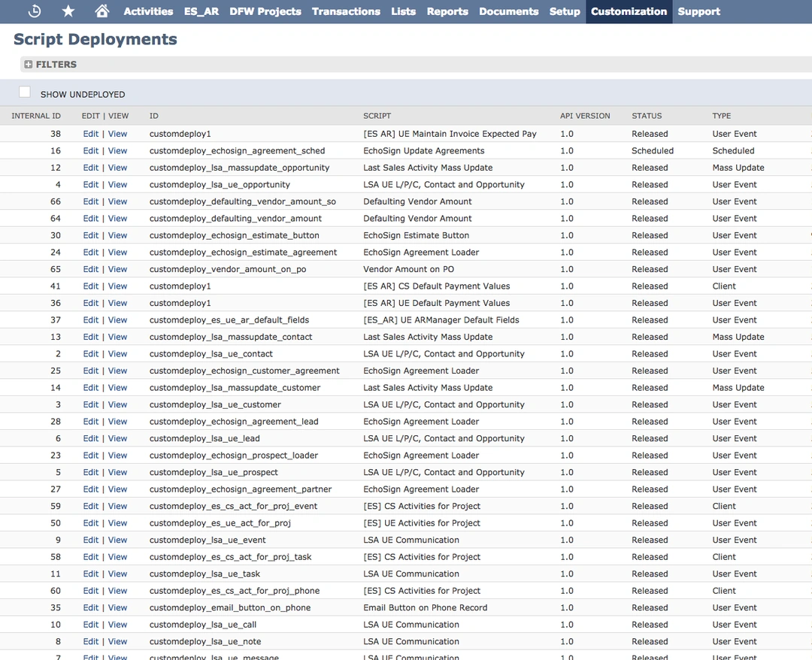812x660 pixels.
Task: Edit customdeploy_lsa_massupdate_opportunity deployment
Action: [x=91, y=168]
